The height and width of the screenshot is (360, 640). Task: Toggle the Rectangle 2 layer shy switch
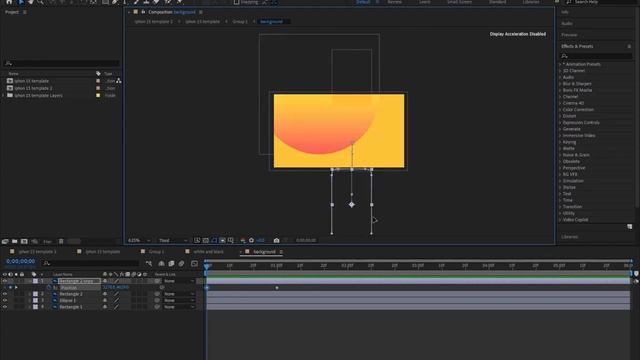(x=105, y=294)
